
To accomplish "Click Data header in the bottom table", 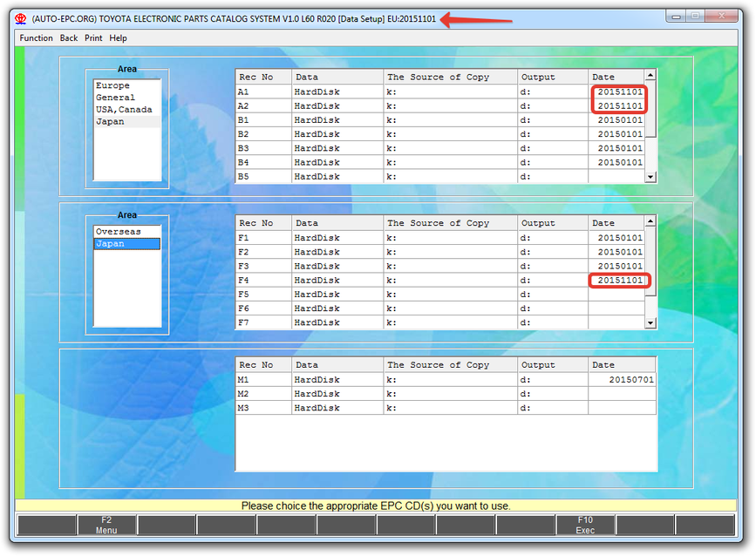I will [337, 365].
